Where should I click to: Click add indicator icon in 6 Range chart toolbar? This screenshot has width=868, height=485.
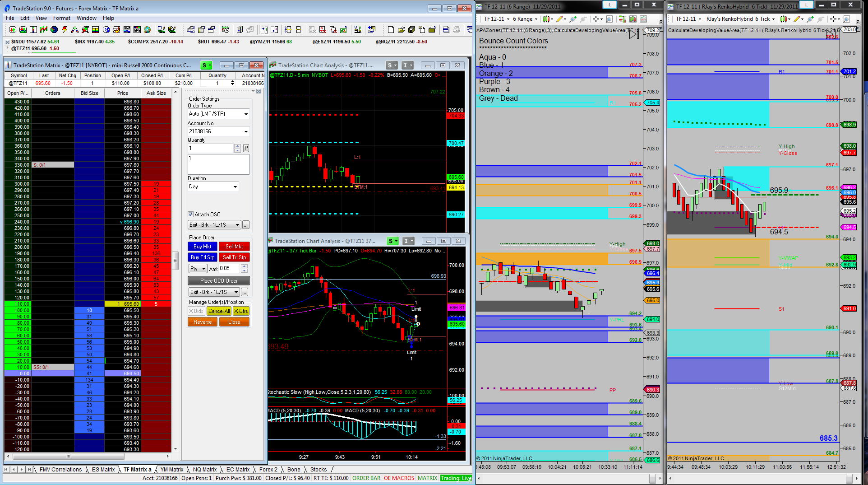(x=573, y=19)
